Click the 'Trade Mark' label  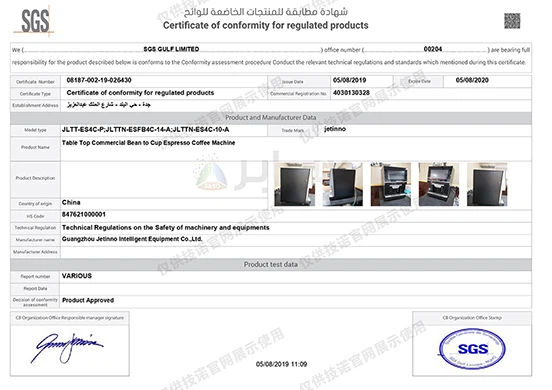click(293, 131)
